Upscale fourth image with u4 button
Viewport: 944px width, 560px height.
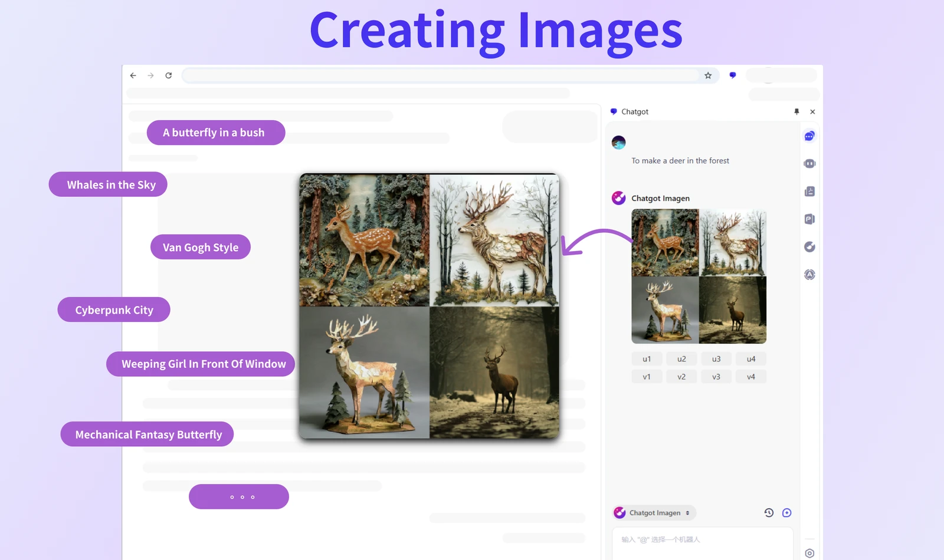pos(750,359)
